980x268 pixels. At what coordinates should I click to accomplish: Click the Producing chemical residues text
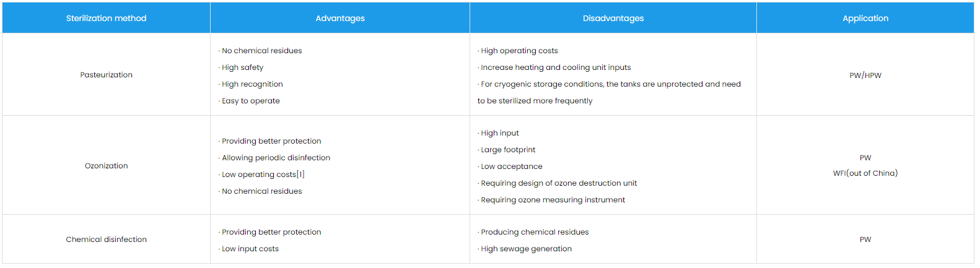535,232
